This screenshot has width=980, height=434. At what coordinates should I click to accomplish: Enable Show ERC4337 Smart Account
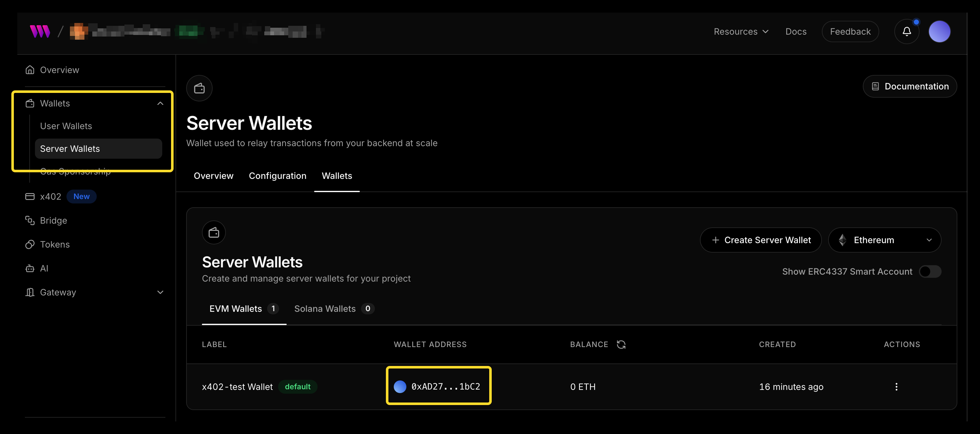(x=930, y=271)
